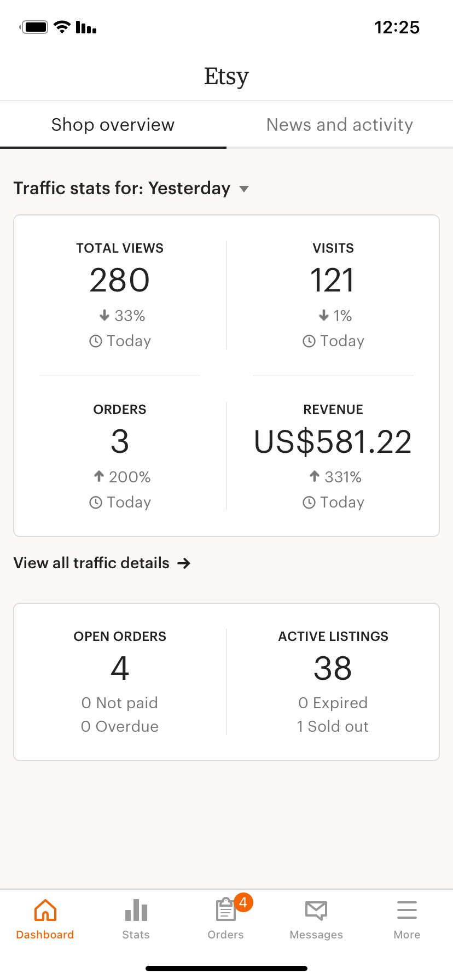This screenshot has height=980, width=453.
Task: Open the Dashboard home icon
Action: coord(45,911)
